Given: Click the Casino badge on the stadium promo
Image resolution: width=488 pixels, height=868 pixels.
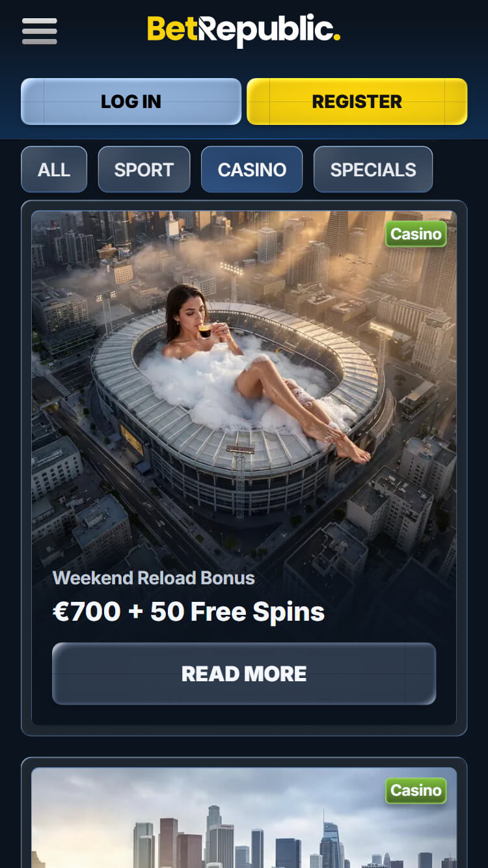Looking at the screenshot, I should click(x=416, y=234).
